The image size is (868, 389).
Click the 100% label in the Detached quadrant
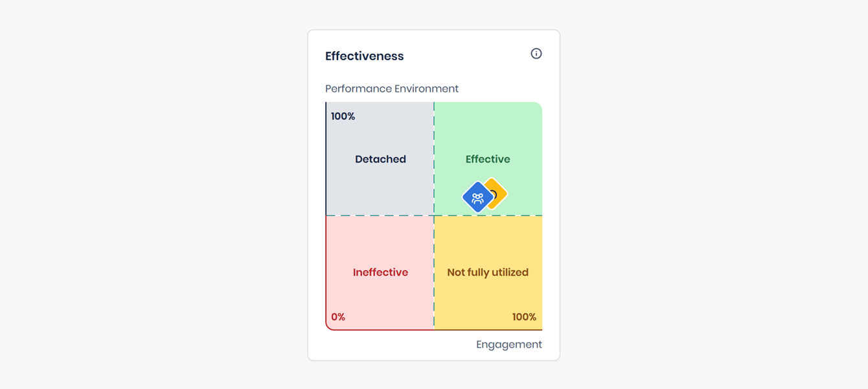click(343, 117)
